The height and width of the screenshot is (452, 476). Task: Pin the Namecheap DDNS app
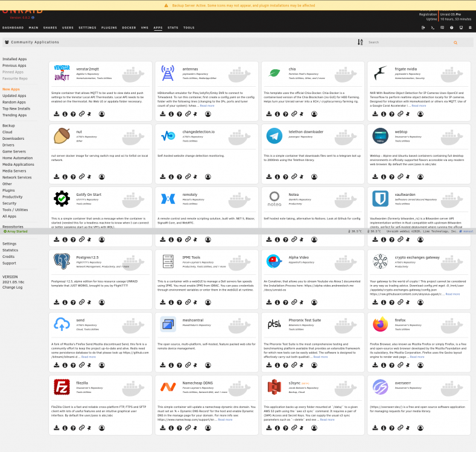[x=195, y=428]
